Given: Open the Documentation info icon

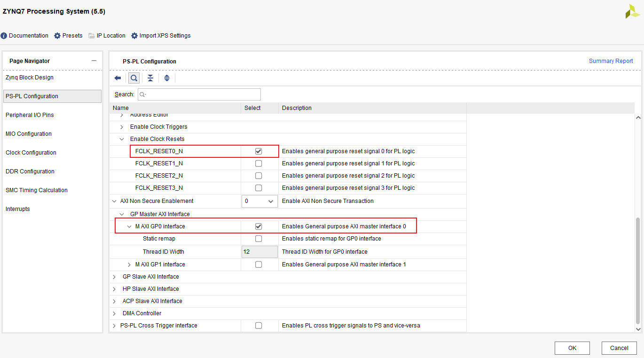Looking at the screenshot, I should tap(4, 36).
